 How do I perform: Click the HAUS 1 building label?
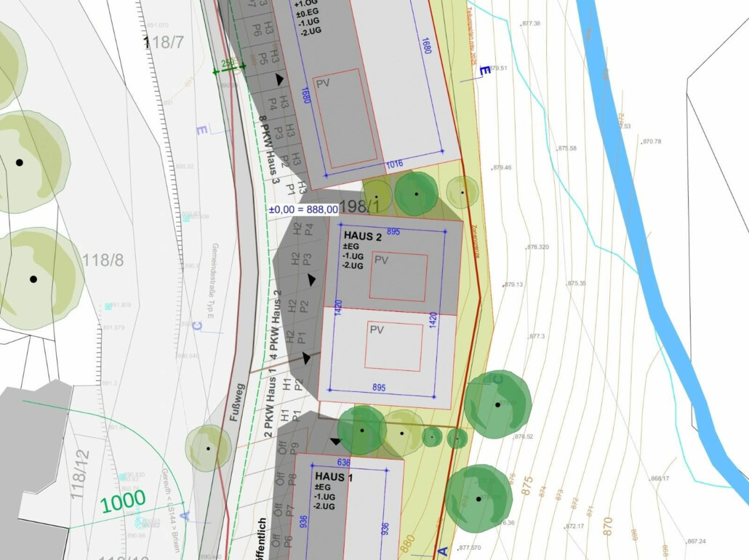pos(334,476)
